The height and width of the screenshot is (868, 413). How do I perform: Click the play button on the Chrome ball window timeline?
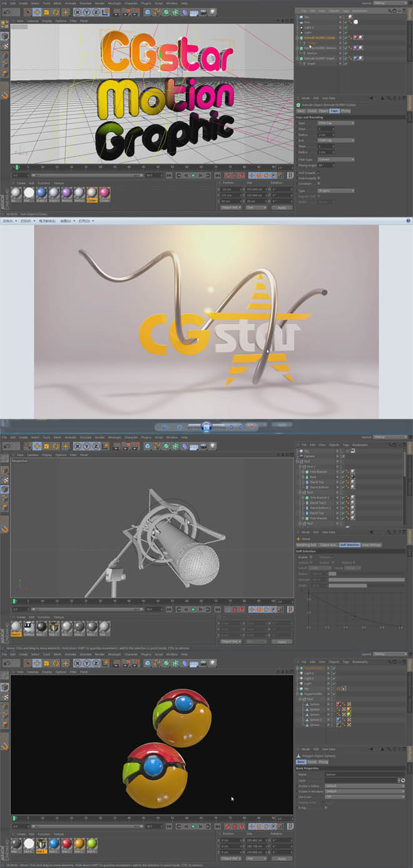click(193, 826)
